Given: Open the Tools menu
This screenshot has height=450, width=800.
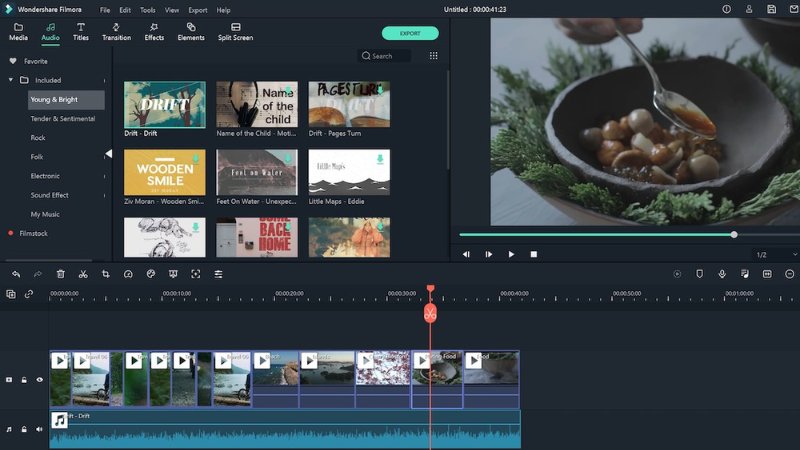Looking at the screenshot, I should [x=148, y=10].
